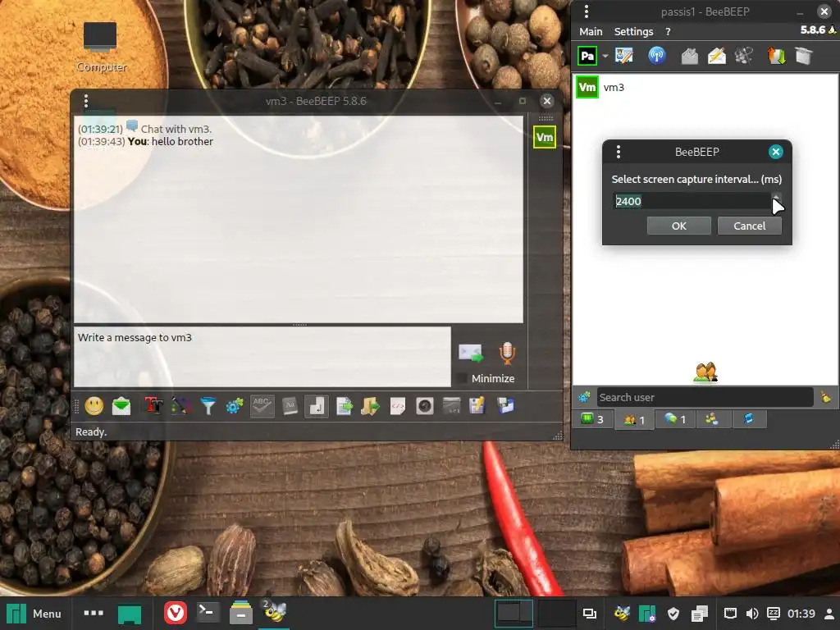Image resolution: width=840 pixels, height=630 pixels.
Task: Open the emoticons picker in chat toolbar
Action: point(94,406)
